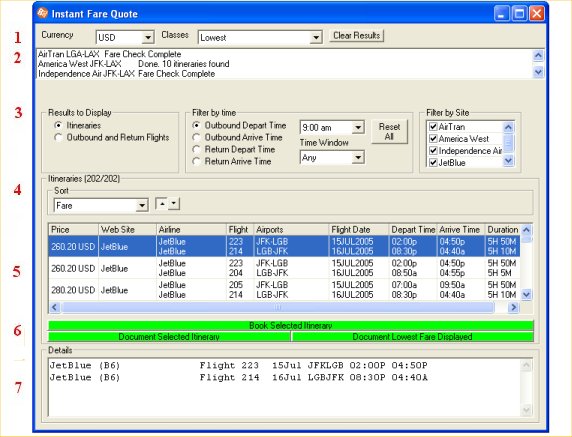Click Filter by Site list scroll up arrow
This screenshot has width=572, height=437.
click(508, 127)
